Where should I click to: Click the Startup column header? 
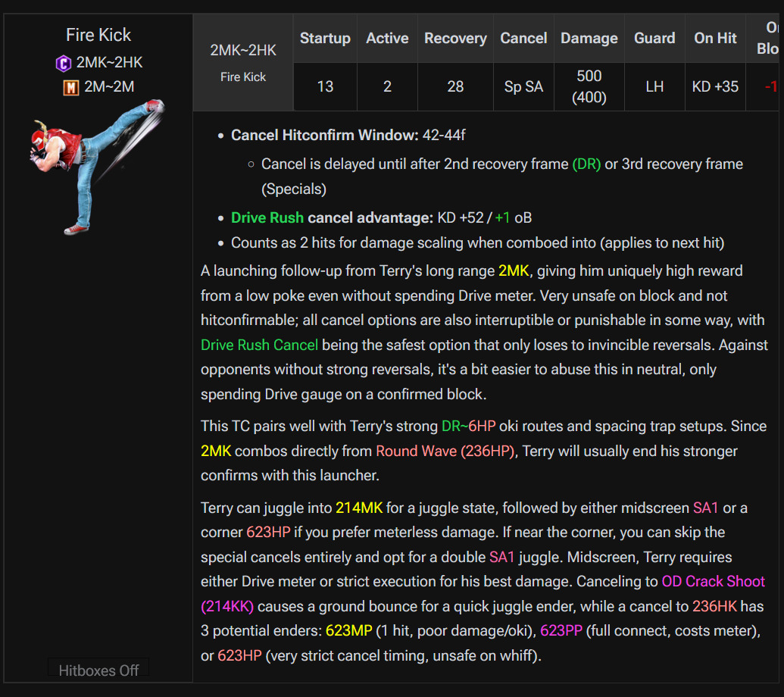[325, 39]
